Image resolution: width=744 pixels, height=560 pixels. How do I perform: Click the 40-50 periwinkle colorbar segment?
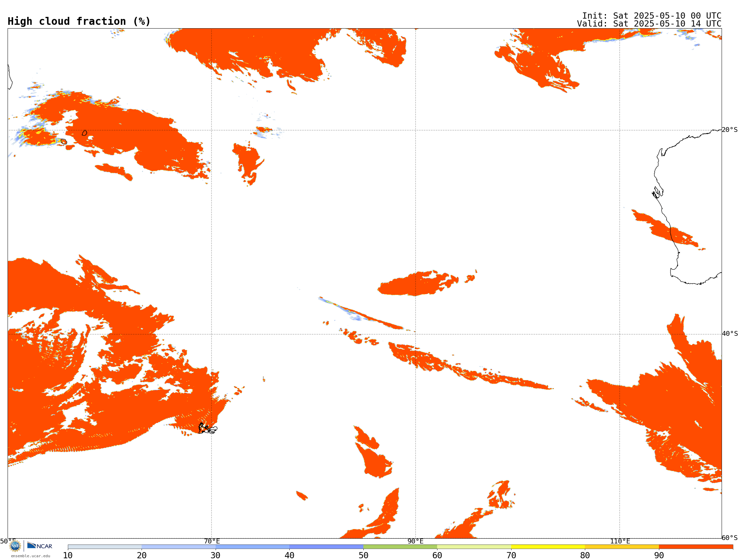coord(326,547)
